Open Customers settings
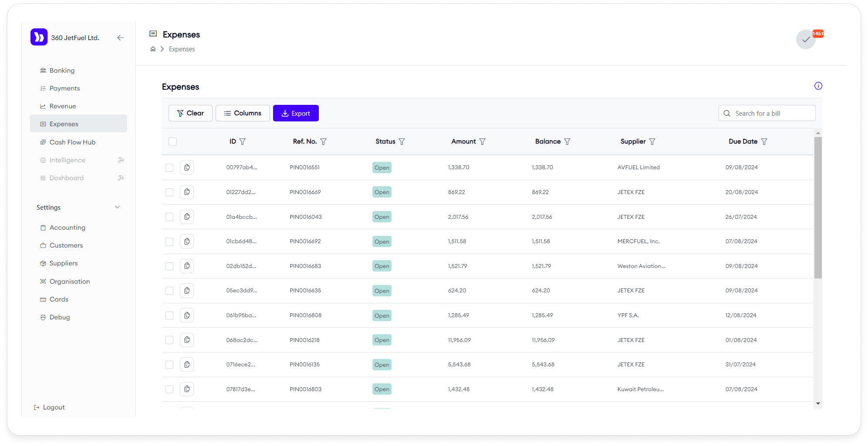Viewport: 868px width, 446px height. click(x=78, y=245)
